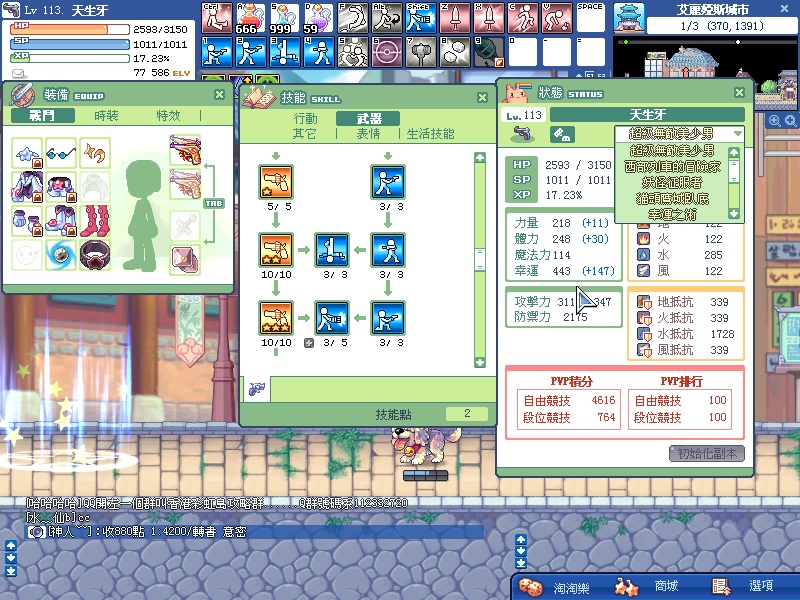Click skill list scroll down arrow
The width and height of the screenshot is (800, 600).
480,362
